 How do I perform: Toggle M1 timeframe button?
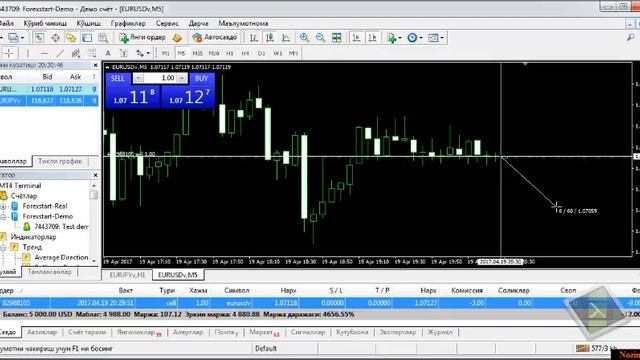click(165, 53)
